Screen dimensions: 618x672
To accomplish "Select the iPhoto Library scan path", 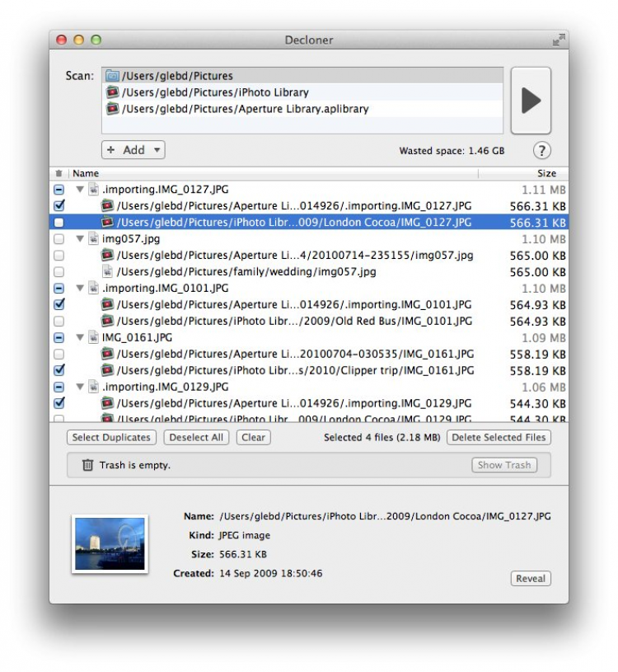I will tap(302, 92).
